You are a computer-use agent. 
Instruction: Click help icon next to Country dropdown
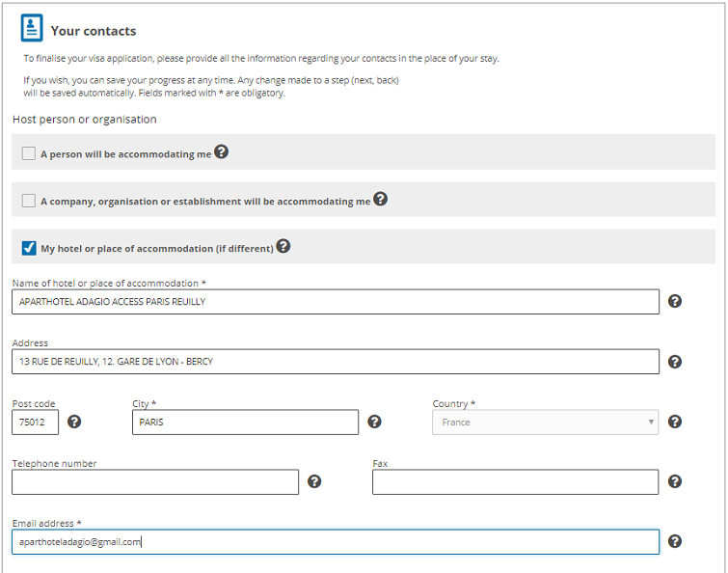point(675,422)
